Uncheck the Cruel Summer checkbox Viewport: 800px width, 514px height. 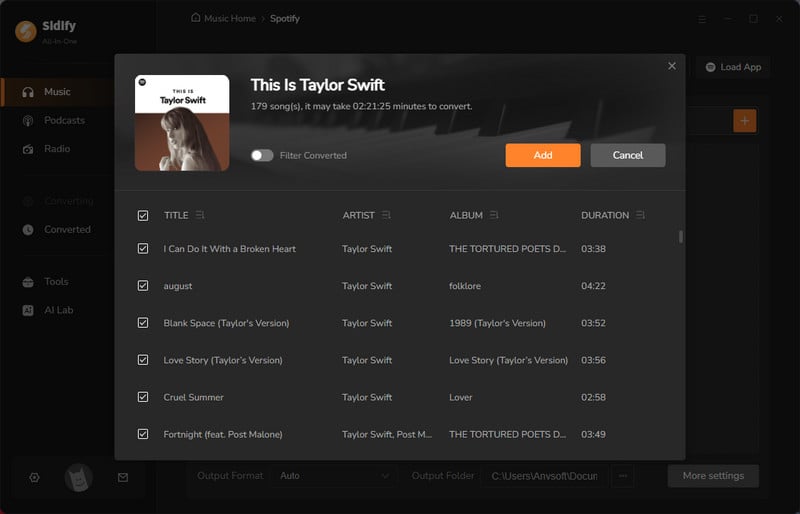[143, 397]
